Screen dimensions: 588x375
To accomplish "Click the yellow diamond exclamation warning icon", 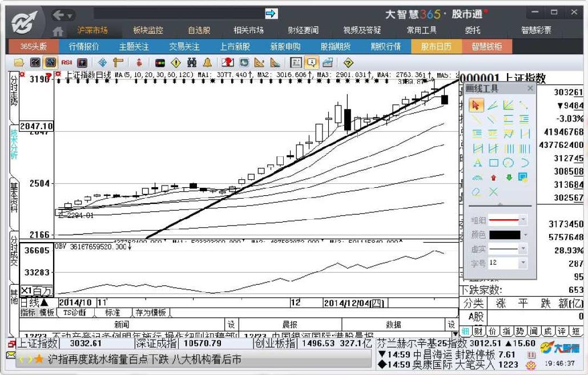I will [176, 63].
